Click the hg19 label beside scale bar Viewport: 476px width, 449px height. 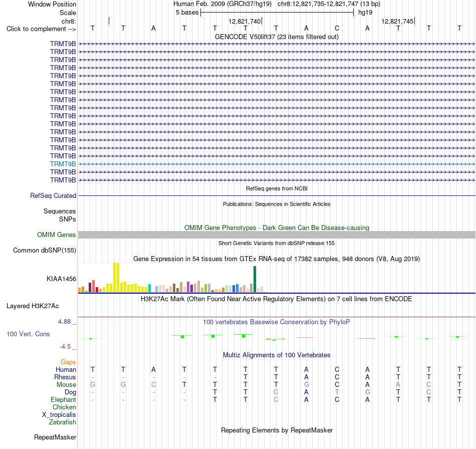coord(365,13)
